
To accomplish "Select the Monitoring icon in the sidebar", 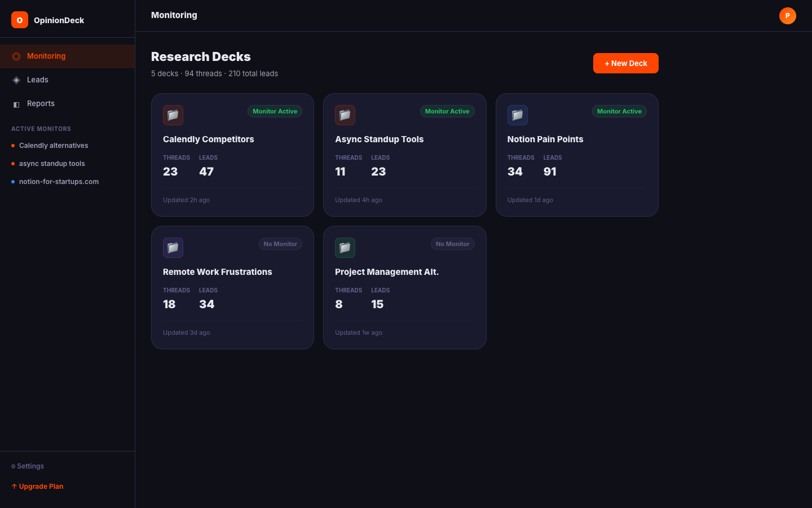I will pyautogui.click(x=16, y=56).
